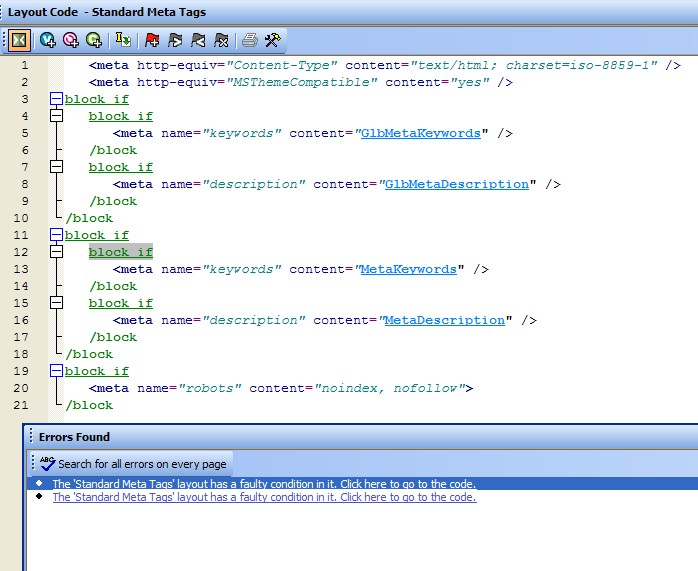Clear bookmarks with the flag X icon
The width and height of the screenshot is (698, 571).
coord(221,40)
